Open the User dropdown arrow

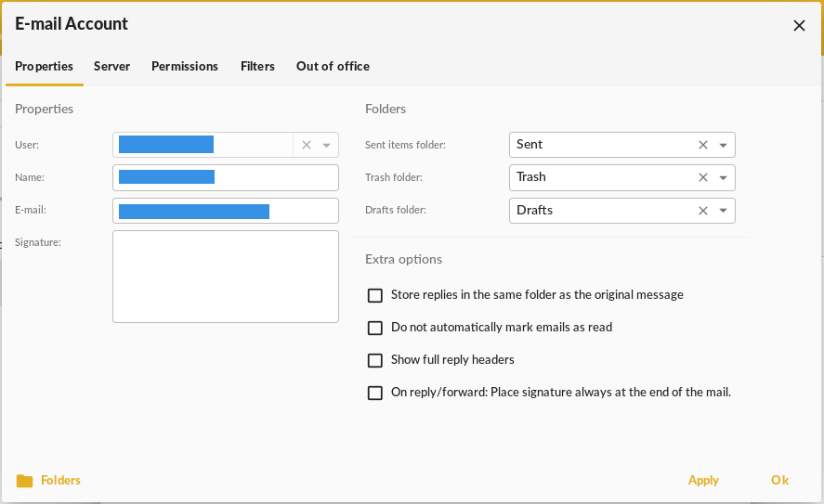tap(326, 146)
